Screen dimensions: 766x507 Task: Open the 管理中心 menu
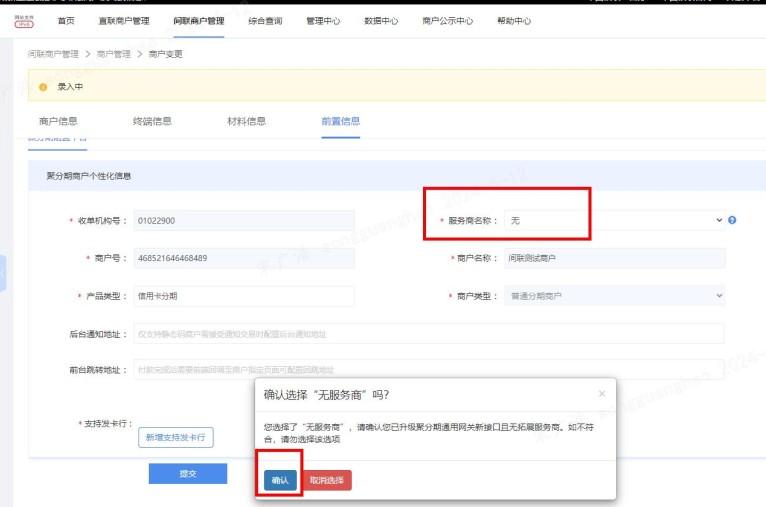pos(322,21)
